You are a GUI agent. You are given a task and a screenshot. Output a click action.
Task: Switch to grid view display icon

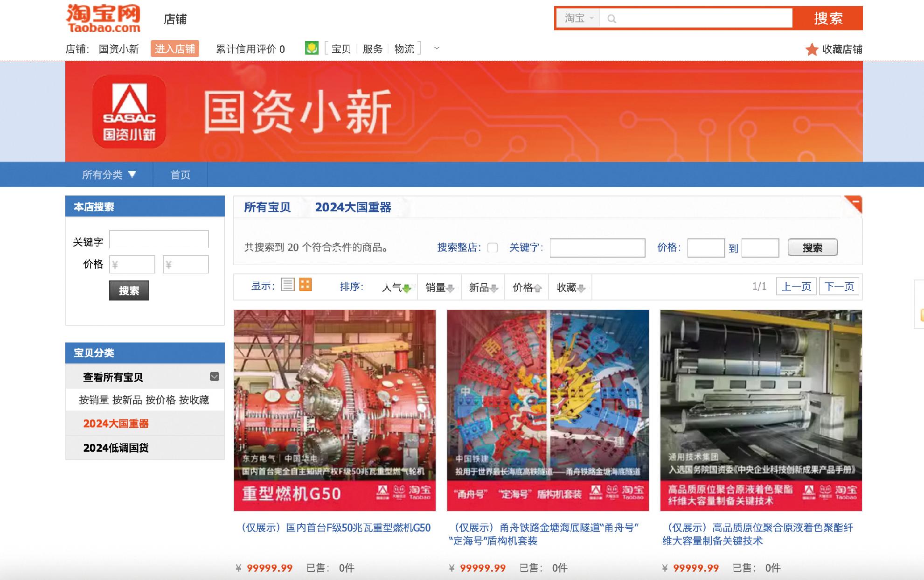(306, 285)
